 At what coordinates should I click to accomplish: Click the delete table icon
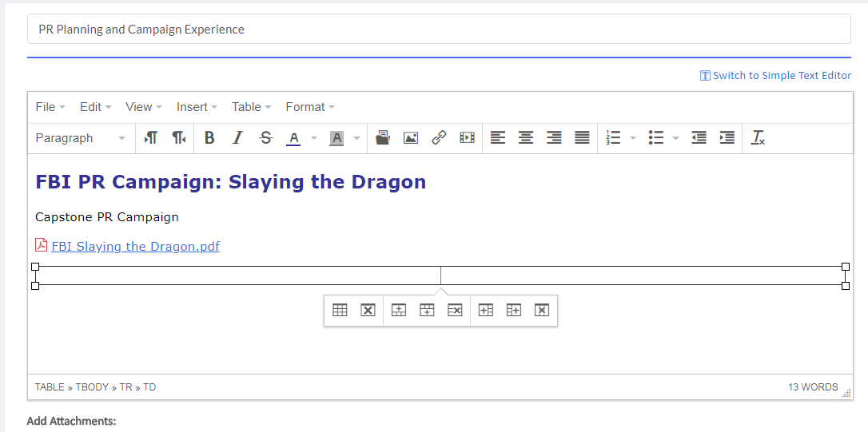368,311
